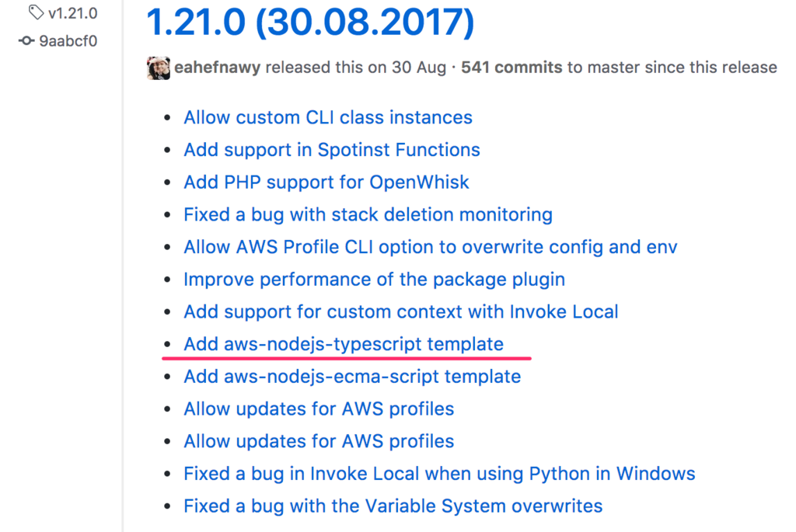The image size is (796, 532).
Task: Click the v1.21.0 tag icon
Action: 36,12
